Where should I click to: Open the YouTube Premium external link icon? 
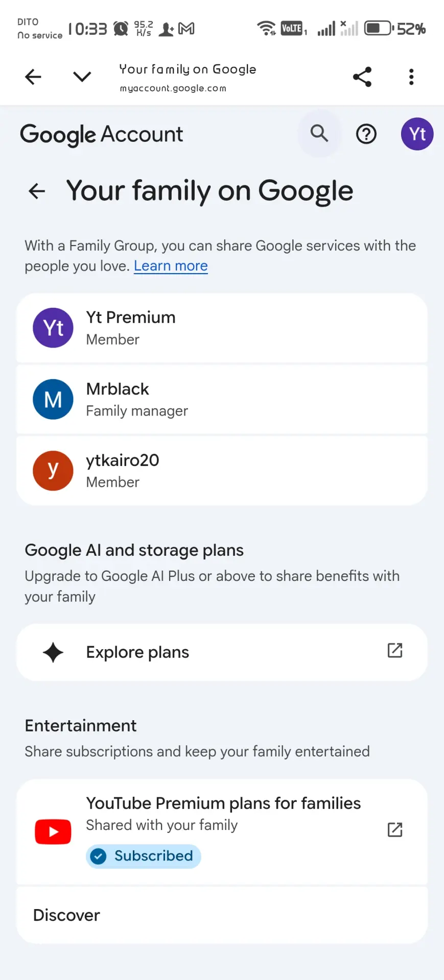pos(395,830)
